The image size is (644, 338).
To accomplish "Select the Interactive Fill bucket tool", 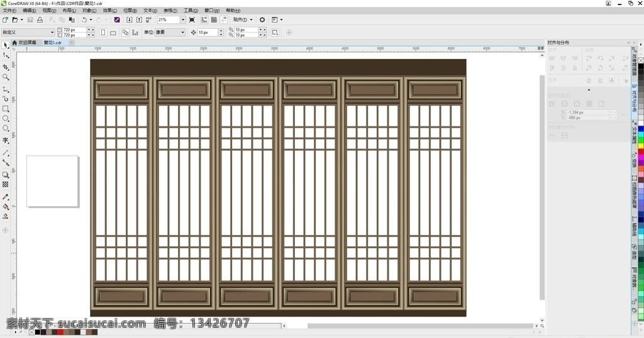I will pos(5,207).
